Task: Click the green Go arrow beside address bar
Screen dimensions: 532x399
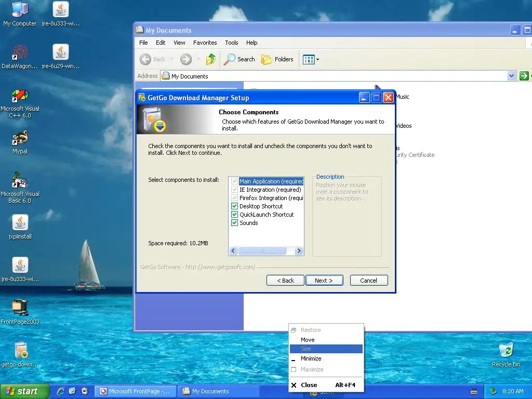Action: tap(524, 76)
